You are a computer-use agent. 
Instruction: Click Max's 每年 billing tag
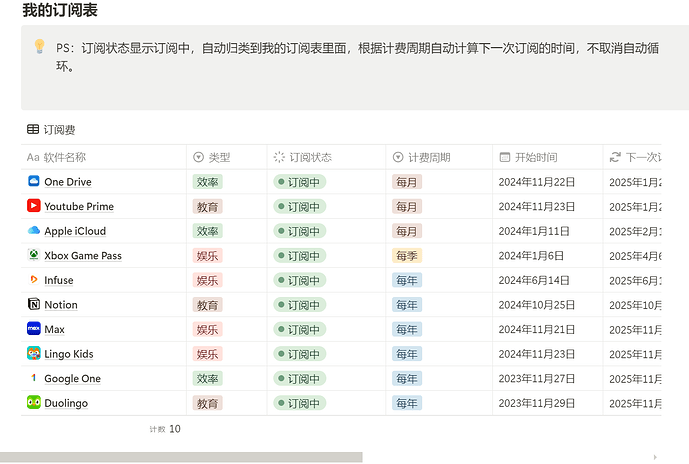click(x=407, y=330)
